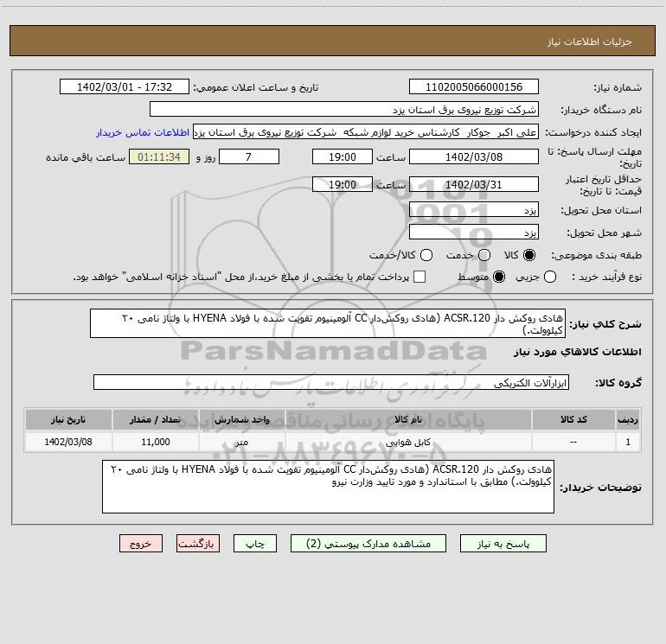Click the جزئیات اطلاعات نیاز header title
666x644 pixels.
pos(590,41)
